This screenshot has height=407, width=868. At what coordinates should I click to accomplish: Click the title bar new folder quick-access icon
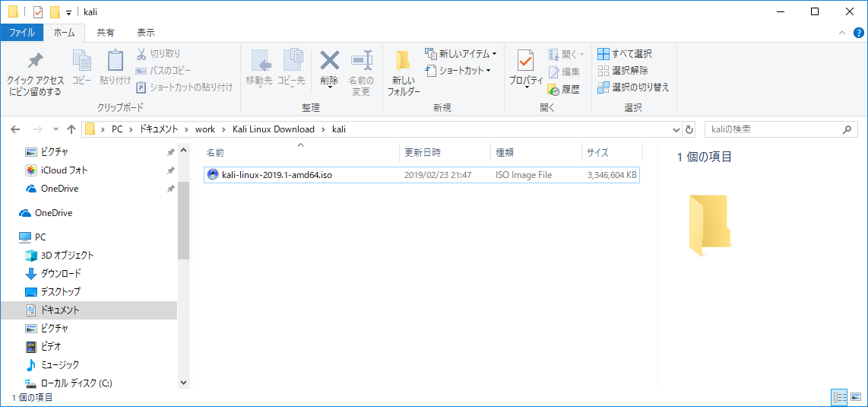[55, 11]
